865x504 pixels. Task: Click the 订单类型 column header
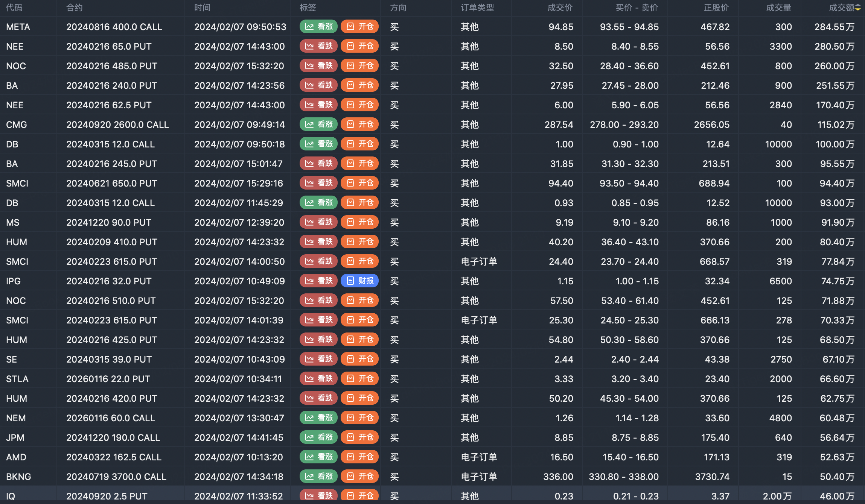(x=477, y=8)
